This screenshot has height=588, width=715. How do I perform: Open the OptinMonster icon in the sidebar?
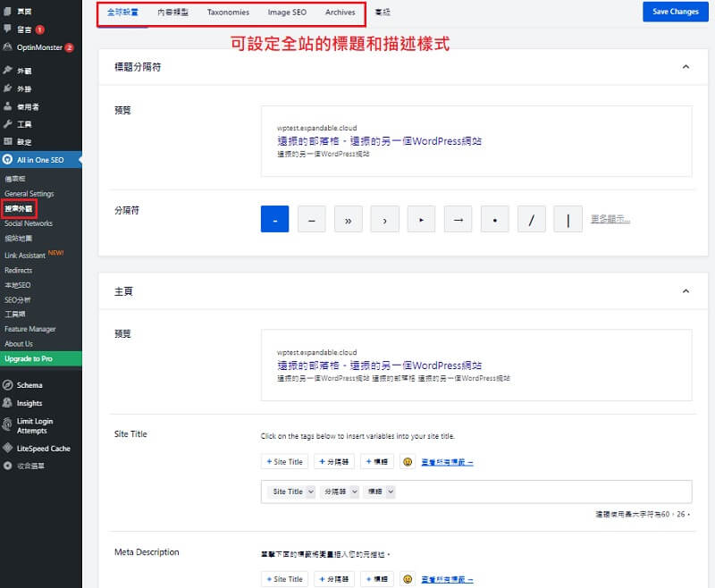click(x=7, y=47)
